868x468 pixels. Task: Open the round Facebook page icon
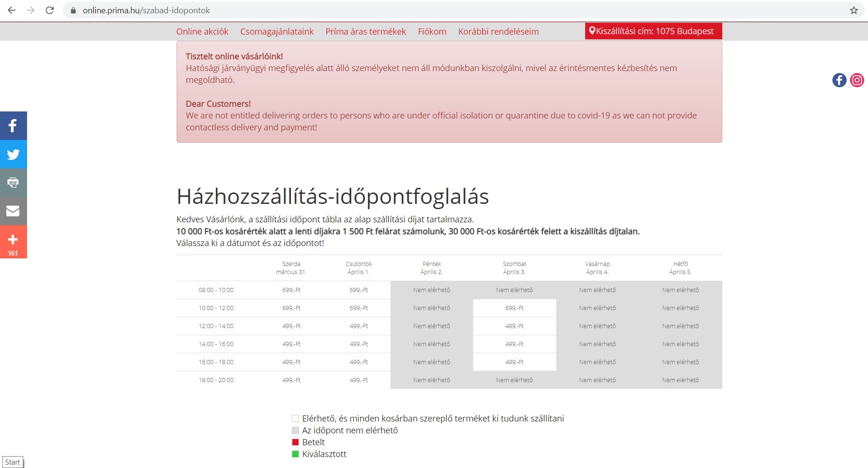pos(839,80)
